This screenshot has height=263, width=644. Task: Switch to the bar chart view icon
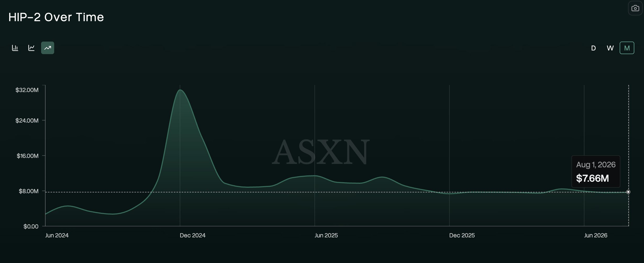(x=15, y=48)
